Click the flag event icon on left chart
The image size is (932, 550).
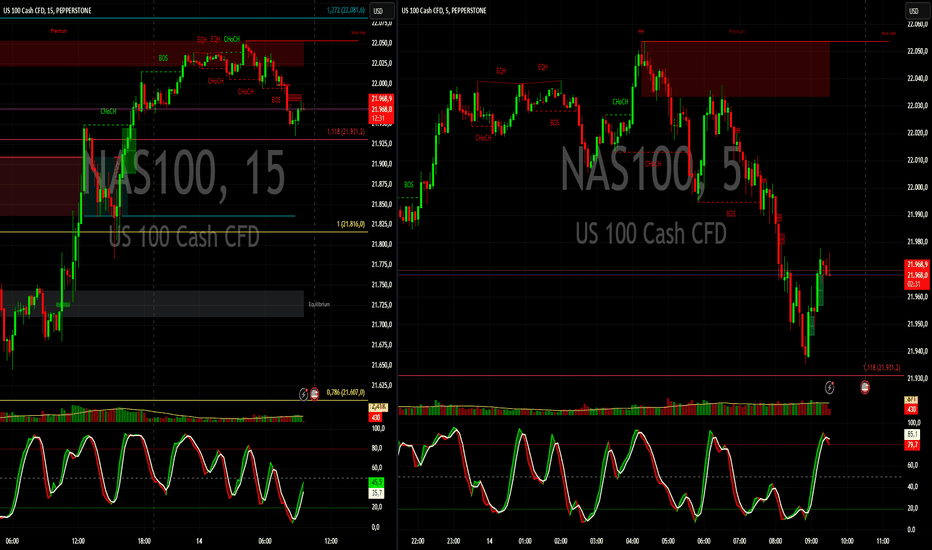point(316,394)
